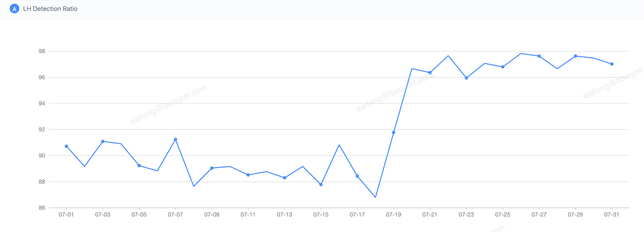The width and height of the screenshot is (644, 232).
Task: Click the final data point at 07-31
Action: click(612, 64)
